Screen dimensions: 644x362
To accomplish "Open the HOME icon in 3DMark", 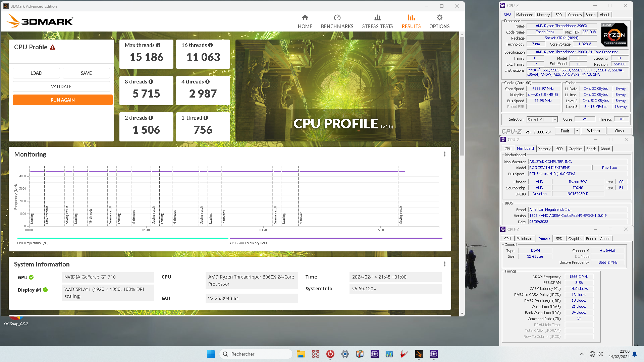I will 305,18.
